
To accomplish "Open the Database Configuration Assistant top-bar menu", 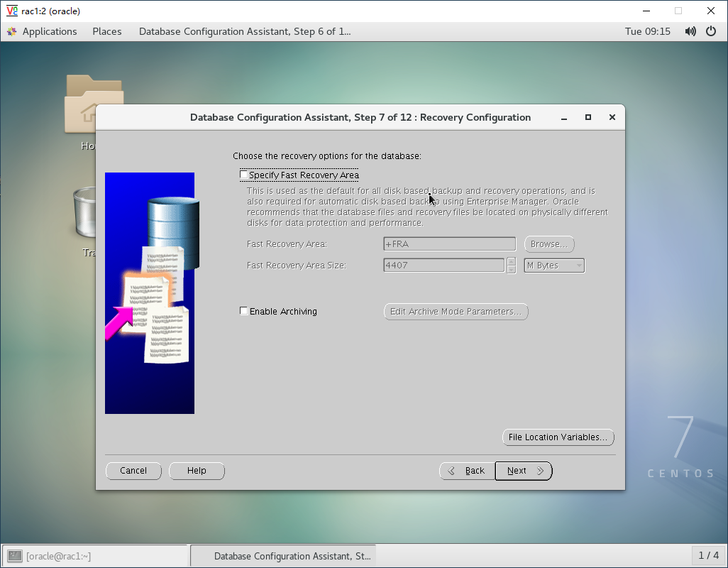I will [245, 31].
